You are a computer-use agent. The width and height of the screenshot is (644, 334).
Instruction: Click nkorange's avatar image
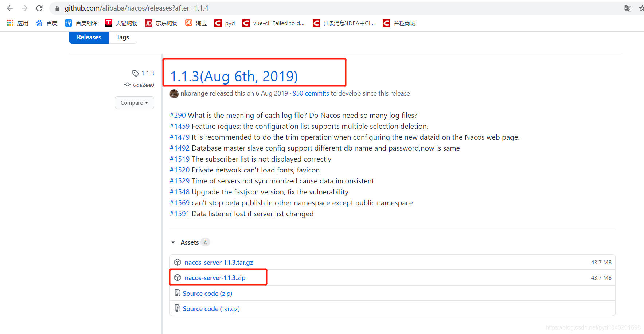click(x=174, y=94)
